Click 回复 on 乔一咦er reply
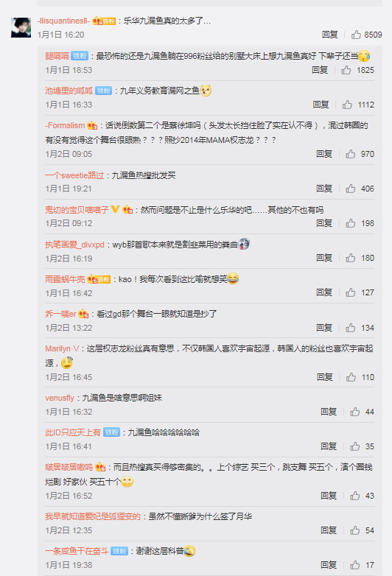Screen dimensions: 392x576 pyautogui.click(x=324, y=328)
